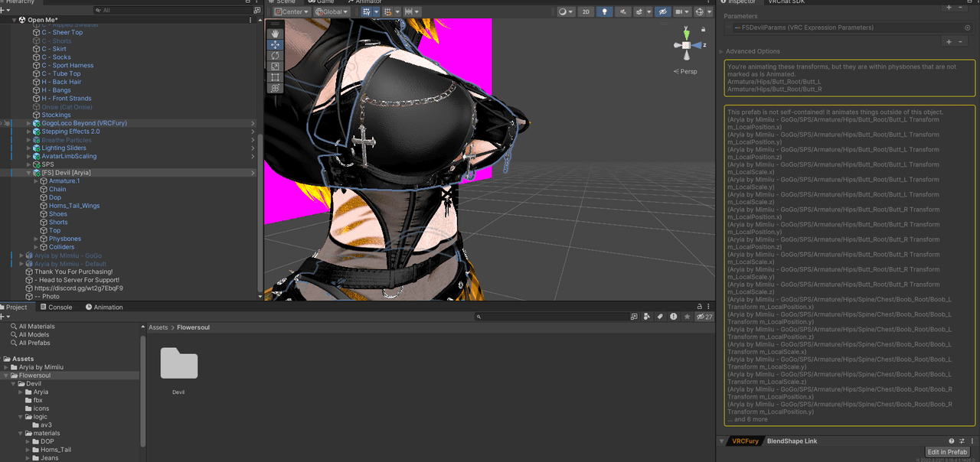980x462 pixels.
Task: Expand the Physbones object
Action: tap(36, 239)
